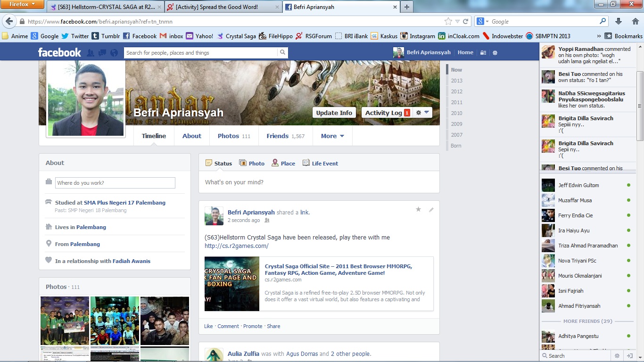Open the orange Firefox menu button

pos(23,5)
